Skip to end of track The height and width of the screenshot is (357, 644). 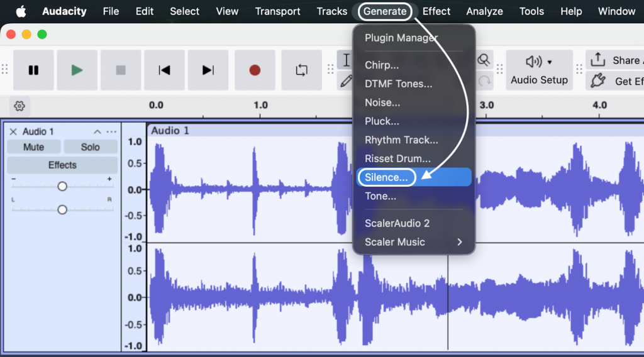(x=208, y=70)
